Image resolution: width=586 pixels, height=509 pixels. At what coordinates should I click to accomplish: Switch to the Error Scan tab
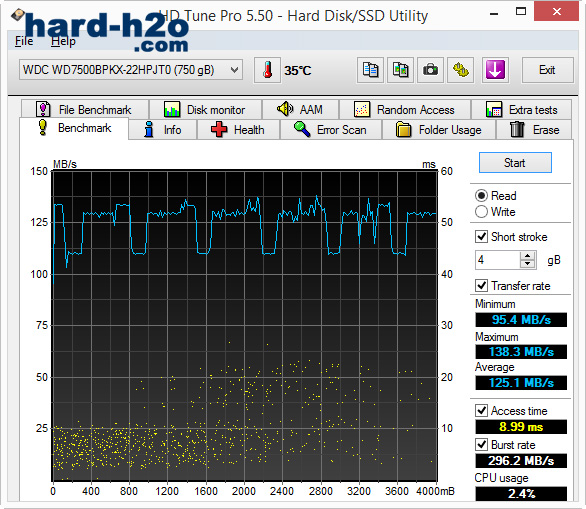(331, 130)
